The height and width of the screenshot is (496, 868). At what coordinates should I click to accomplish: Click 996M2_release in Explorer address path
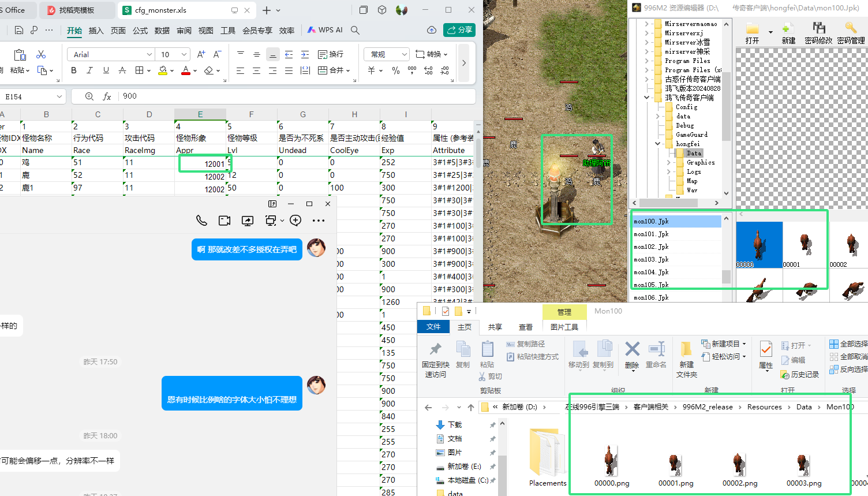click(708, 407)
